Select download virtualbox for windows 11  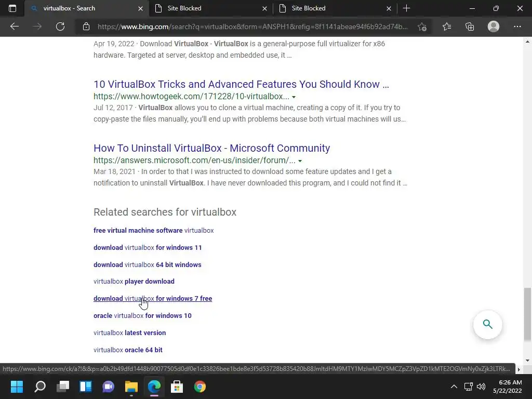coord(148,248)
